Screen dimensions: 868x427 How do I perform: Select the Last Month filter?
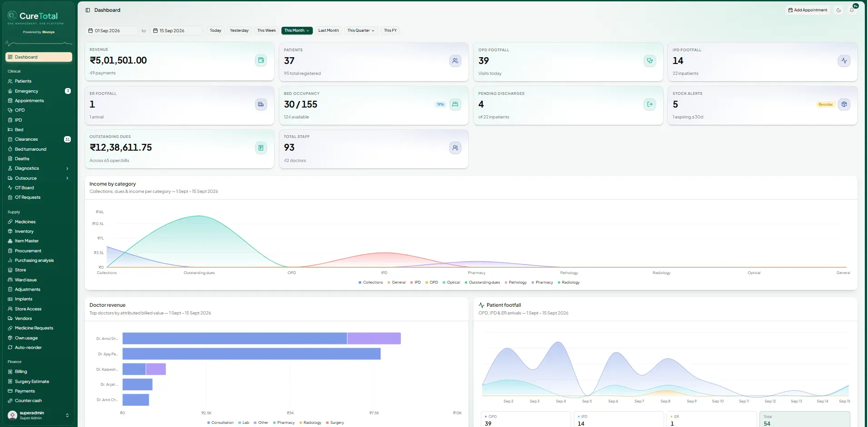329,30
